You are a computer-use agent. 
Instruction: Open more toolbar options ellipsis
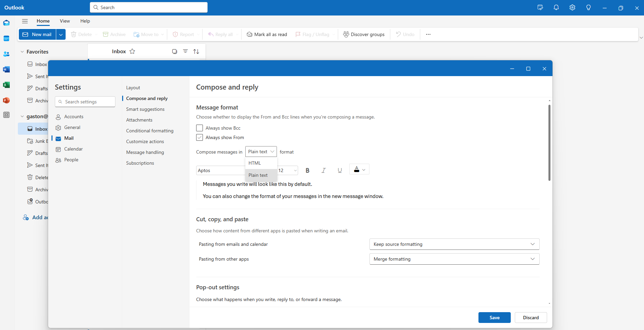(x=428, y=34)
